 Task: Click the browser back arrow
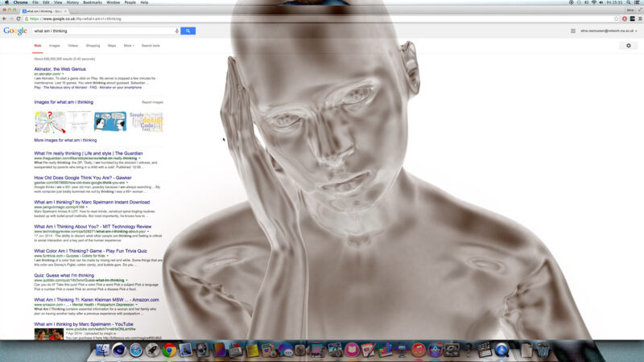pos(5,19)
